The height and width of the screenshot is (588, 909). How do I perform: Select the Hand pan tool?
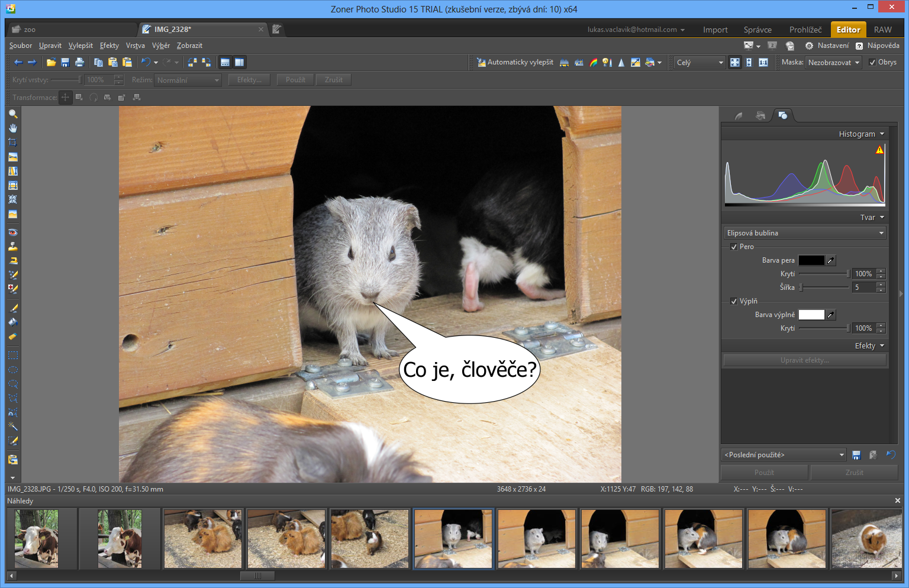(12, 128)
